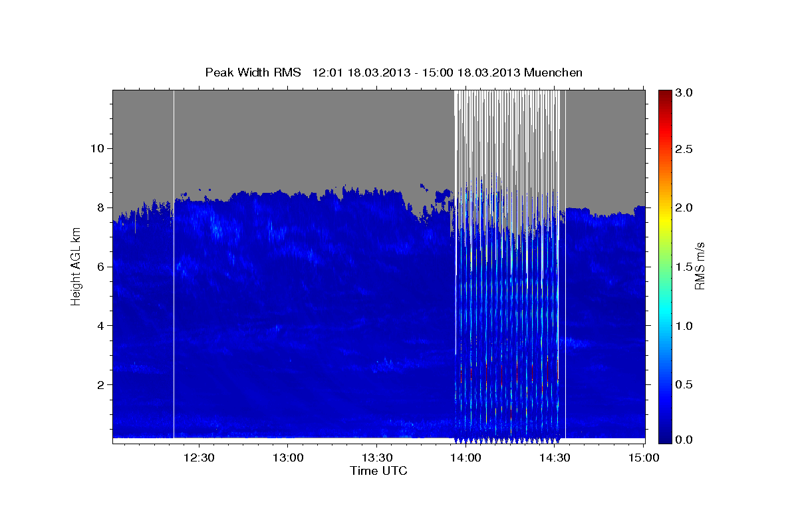Image resolution: width=798 pixels, height=532 pixels.
Task: Click the colorbar value 2.5
Action: pyautogui.click(x=685, y=149)
